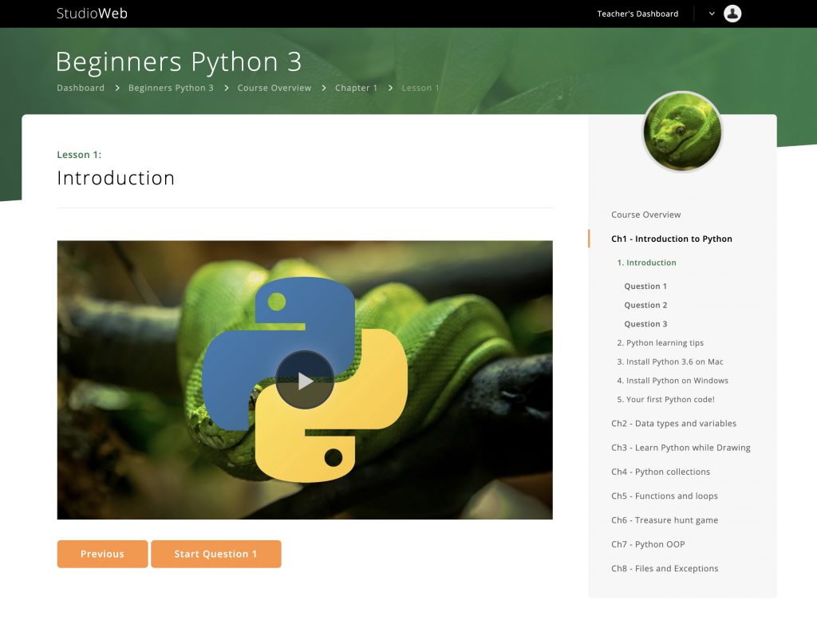
Task: Expand Ch4 - Python collections
Action: (x=661, y=472)
